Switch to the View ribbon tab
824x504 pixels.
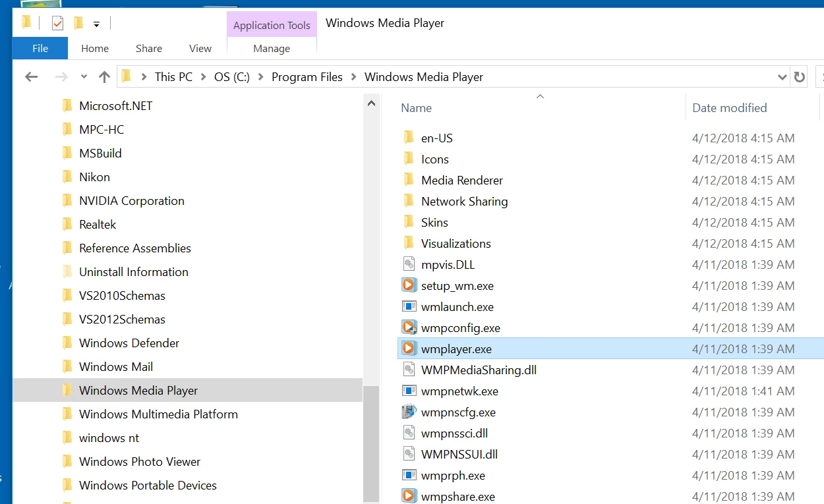tap(200, 48)
